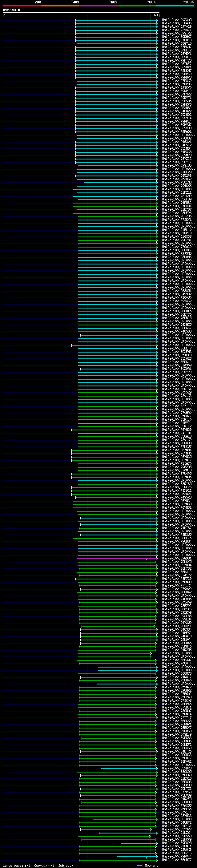Click the green ~80% identity legend segment
Image resolution: width=197 pixels, height=868 pixels.
pyautogui.click(x=137, y=6)
